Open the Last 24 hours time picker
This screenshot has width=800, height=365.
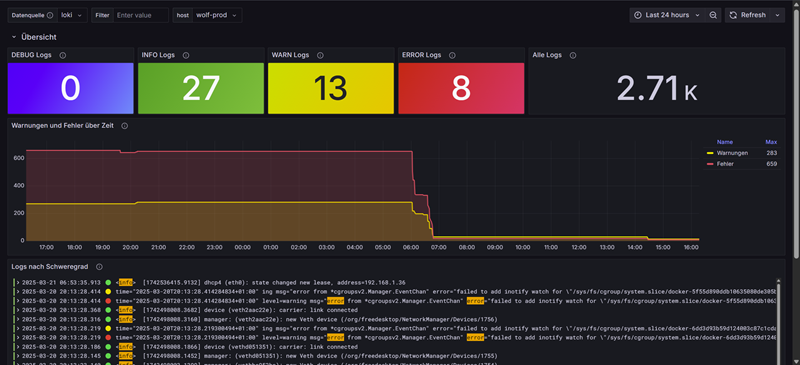tap(667, 15)
